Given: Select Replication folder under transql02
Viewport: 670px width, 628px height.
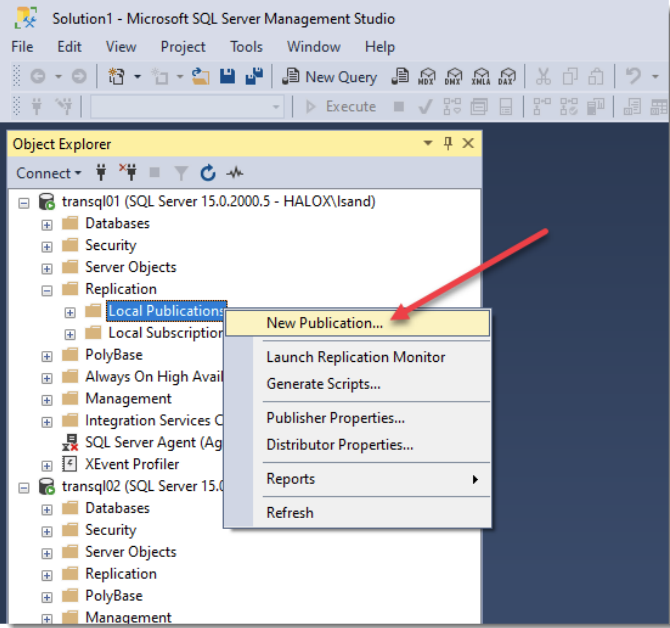Looking at the screenshot, I should tap(121, 574).
